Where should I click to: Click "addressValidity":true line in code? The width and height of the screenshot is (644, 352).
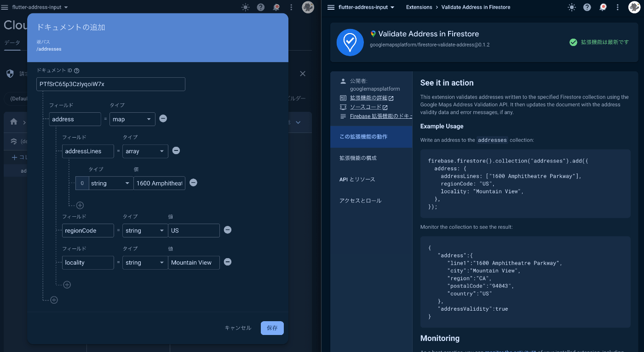coord(473,309)
